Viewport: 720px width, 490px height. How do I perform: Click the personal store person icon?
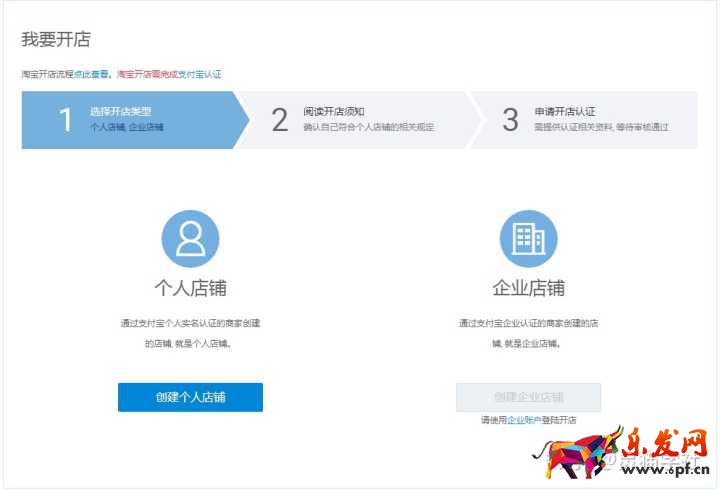point(190,239)
